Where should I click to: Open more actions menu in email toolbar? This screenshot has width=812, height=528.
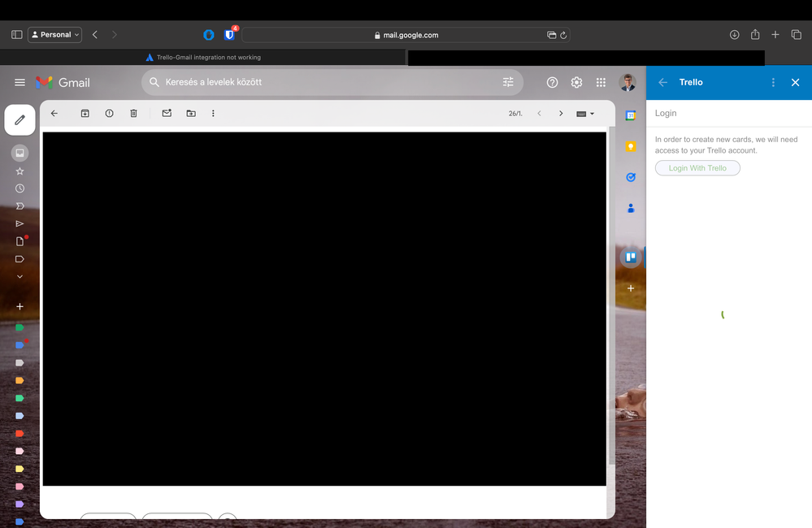click(x=213, y=114)
